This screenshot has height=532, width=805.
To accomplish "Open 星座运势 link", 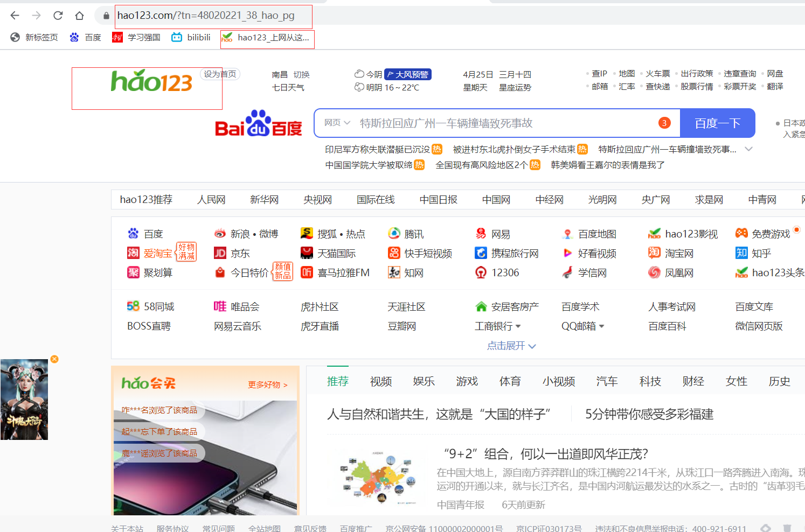I will click(515, 87).
